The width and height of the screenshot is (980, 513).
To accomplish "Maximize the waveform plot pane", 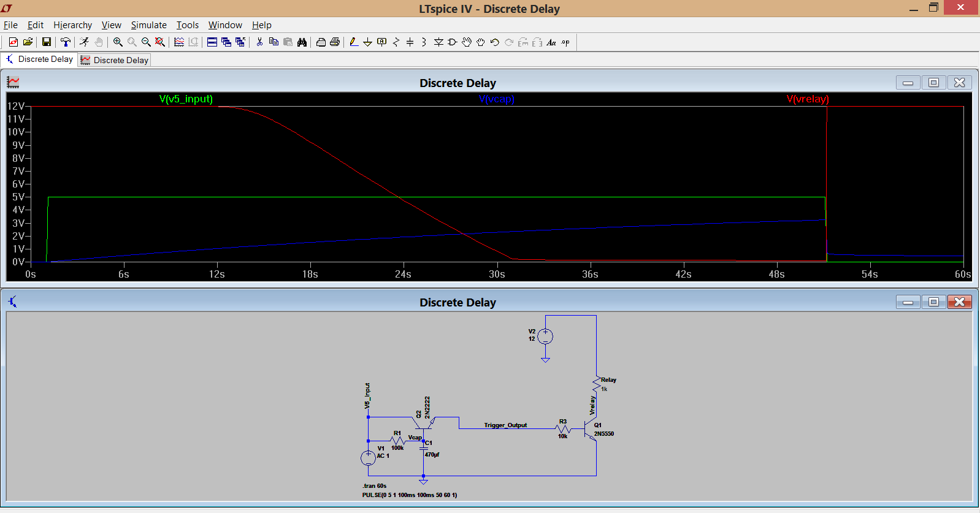I will coord(933,82).
